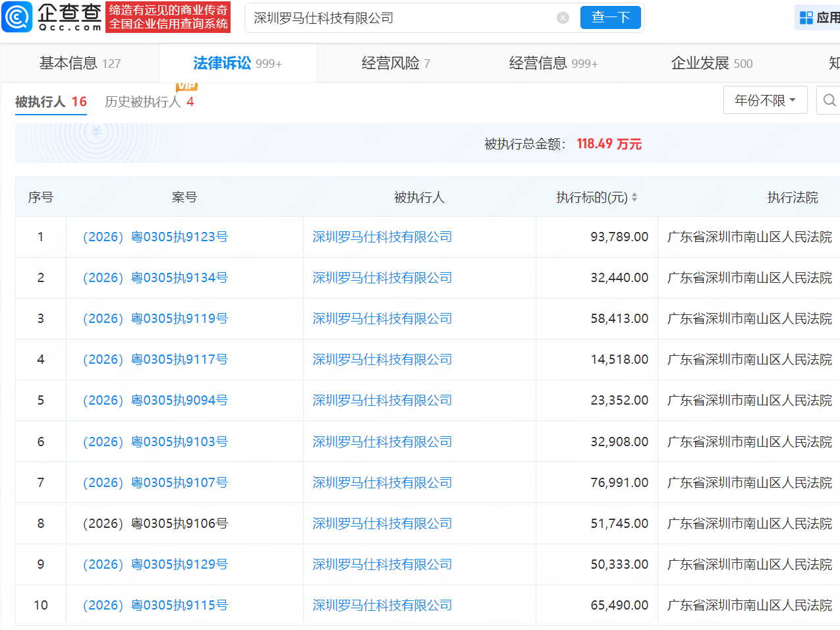Switch to the 基本信息 tab

pos(80,63)
